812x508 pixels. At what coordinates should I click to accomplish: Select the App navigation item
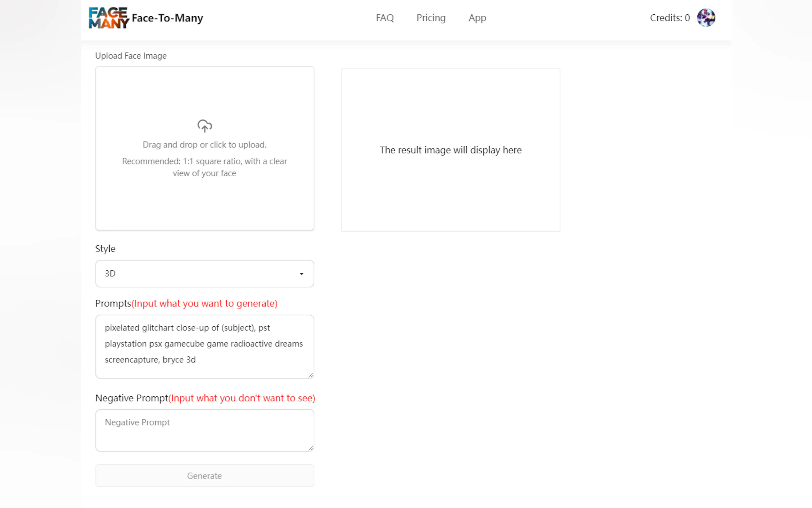pyautogui.click(x=477, y=18)
